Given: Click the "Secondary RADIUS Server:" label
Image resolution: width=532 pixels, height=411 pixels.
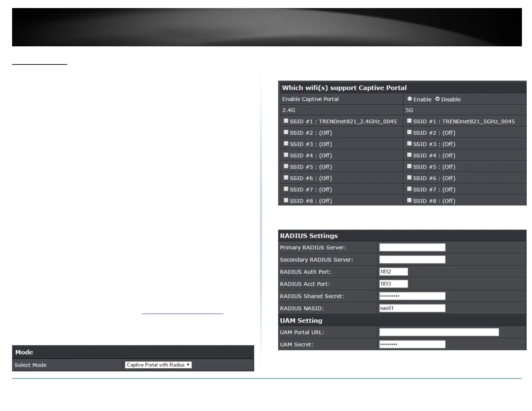Looking at the screenshot, I should (x=316, y=260).
